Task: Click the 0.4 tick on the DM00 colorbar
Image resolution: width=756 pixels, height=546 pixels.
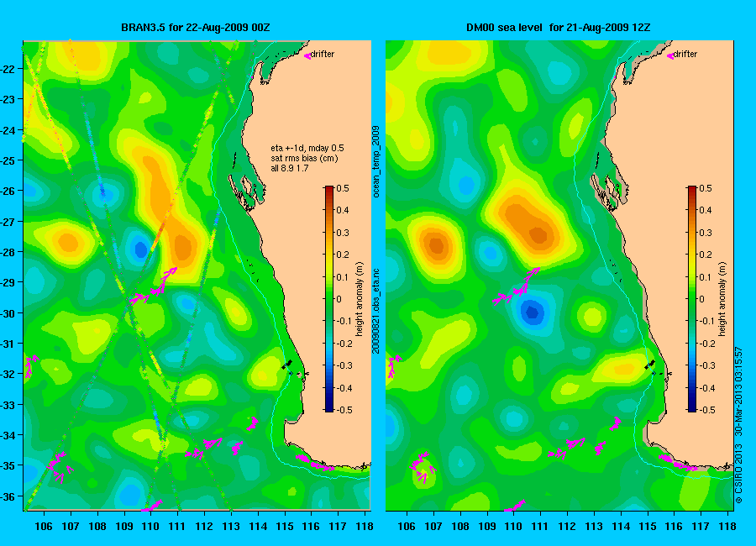Action: tap(705, 210)
